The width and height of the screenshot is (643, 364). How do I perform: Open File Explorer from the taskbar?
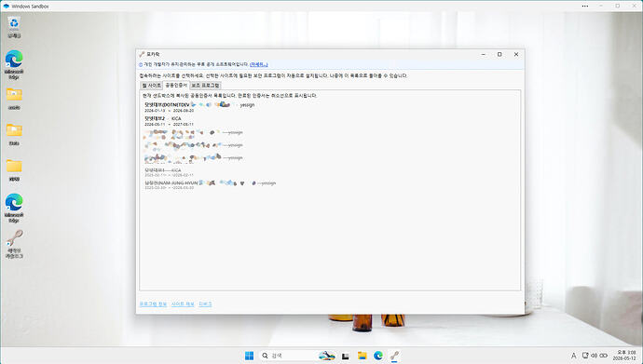[x=362, y=356]
